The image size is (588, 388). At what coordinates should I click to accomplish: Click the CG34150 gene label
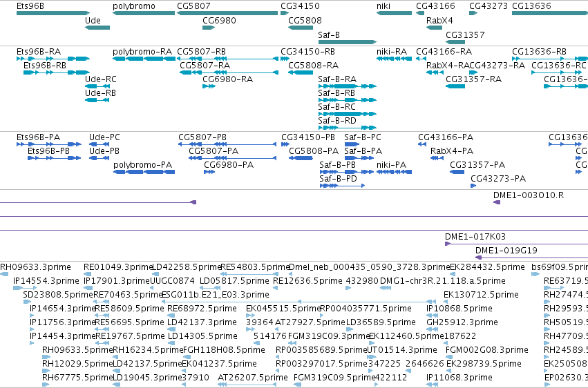pyautogui.click(x=300, y=6)
